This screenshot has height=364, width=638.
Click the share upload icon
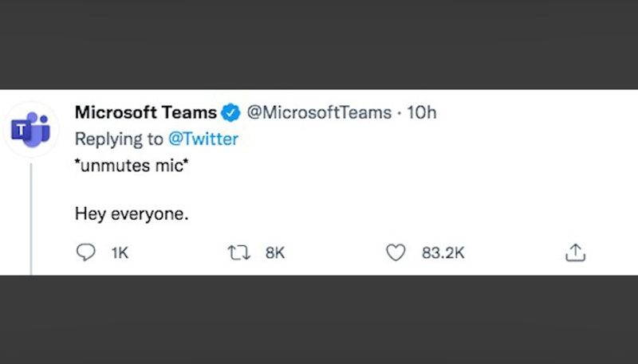tap(575, 253)
